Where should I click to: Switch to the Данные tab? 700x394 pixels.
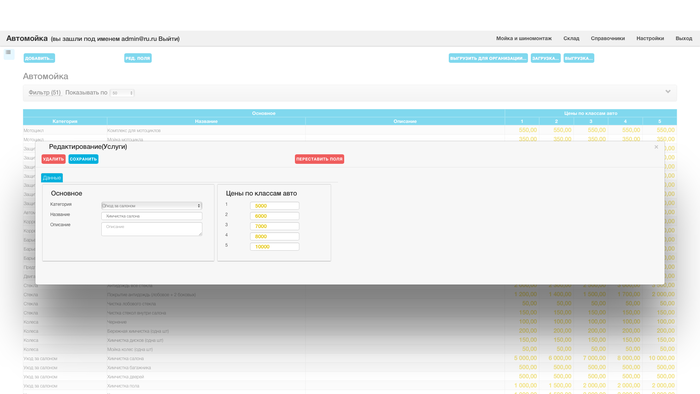coord(52,178)
